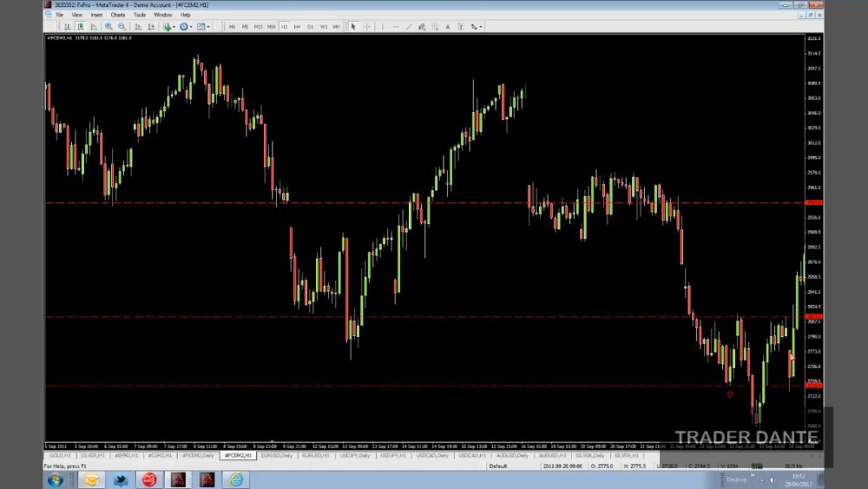Open the Charts menu
Image resolution: width=868 pixels, height=489 pixels.
[x=118, y=15]
